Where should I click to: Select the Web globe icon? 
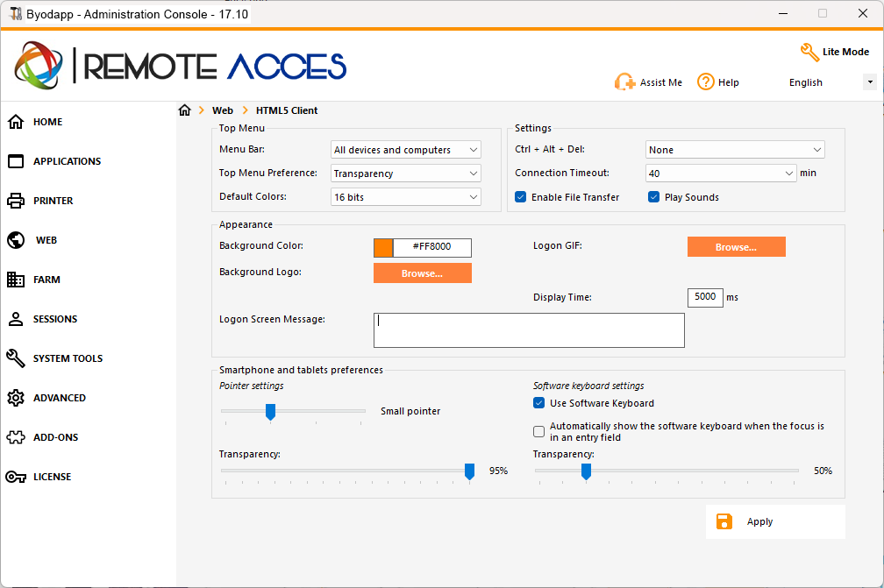point(16,240)
